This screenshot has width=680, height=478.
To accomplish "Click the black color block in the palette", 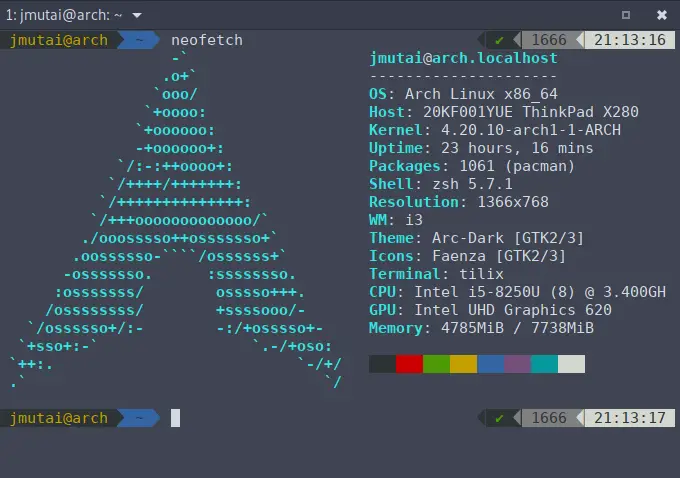I will (x=382, y=364).
